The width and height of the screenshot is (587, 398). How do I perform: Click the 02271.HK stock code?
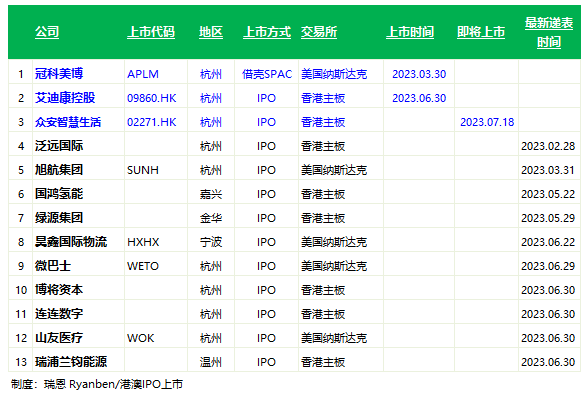(x=152, y=122)
